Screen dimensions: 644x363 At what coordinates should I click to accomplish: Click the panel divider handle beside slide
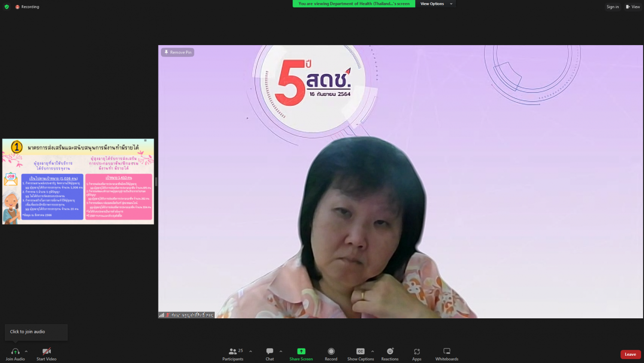click(x=156, y=182)
